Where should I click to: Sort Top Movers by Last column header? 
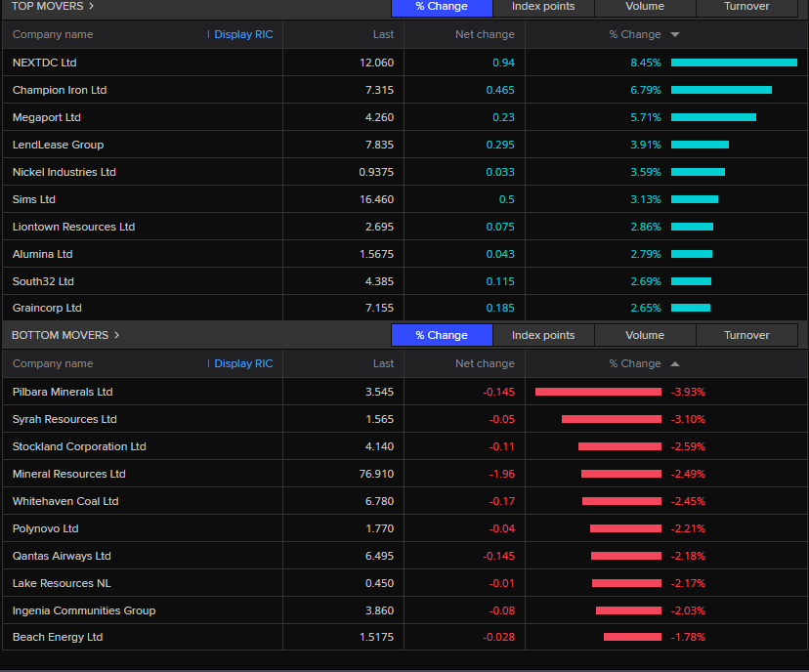pyautogui.click(x=383, y=34)
